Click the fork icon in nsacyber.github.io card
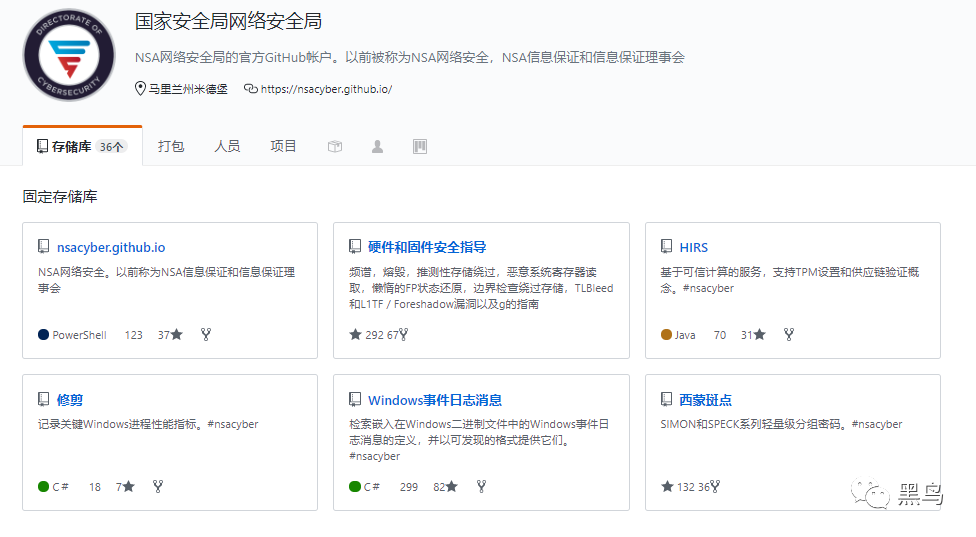The image size is (976, 537). point(206,335)
